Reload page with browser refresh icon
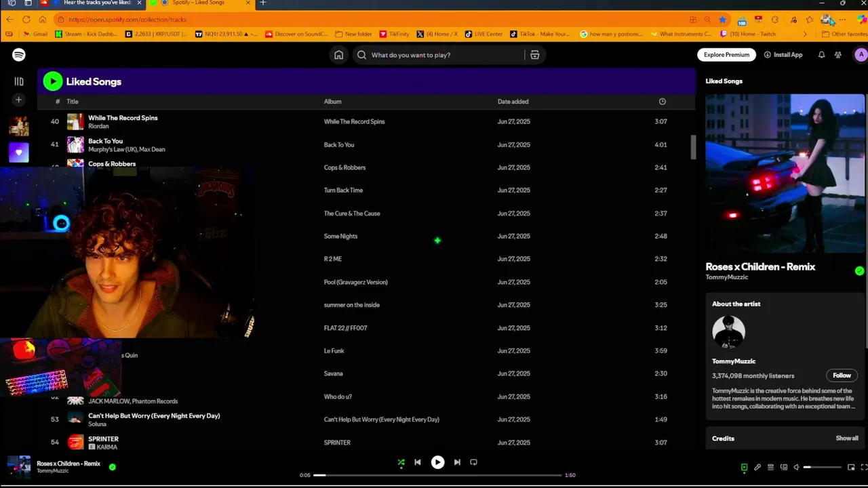868x488 pixels. click(26, 20)
